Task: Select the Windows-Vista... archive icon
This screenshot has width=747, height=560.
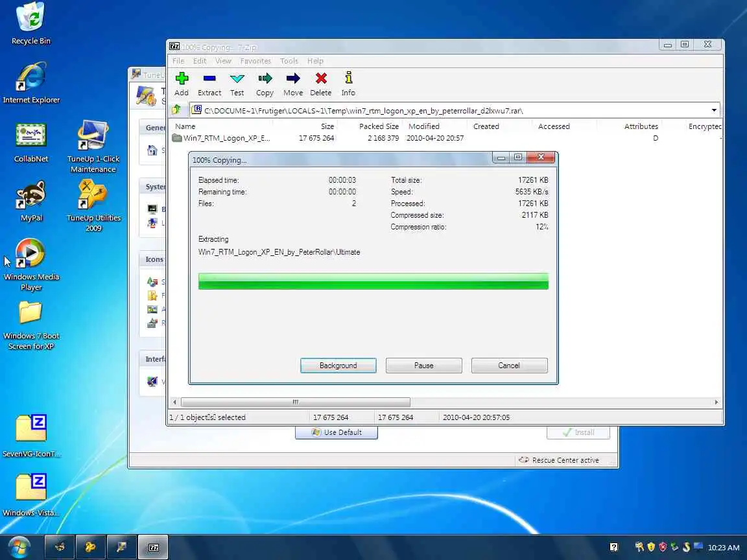Action: [31, 495]
